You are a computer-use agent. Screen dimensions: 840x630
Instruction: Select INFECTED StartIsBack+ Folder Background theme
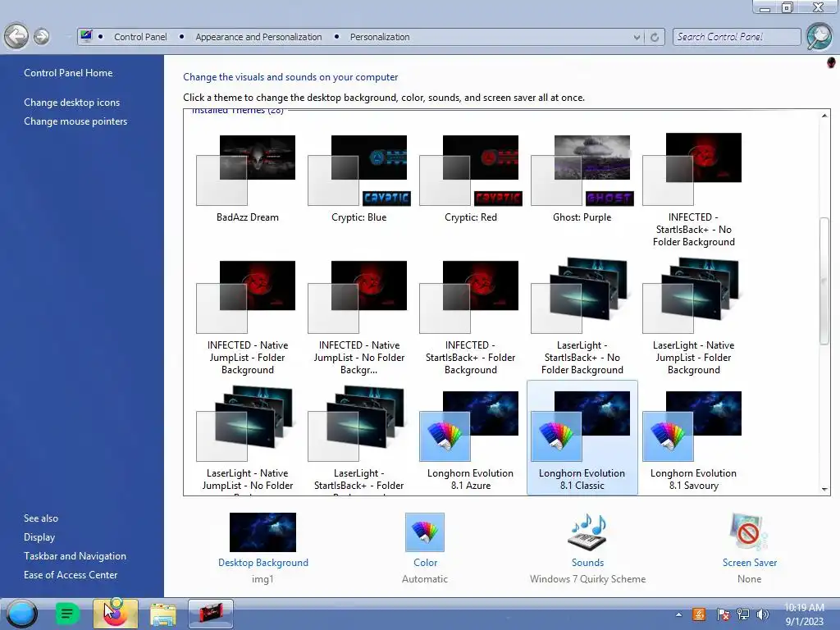coord(470,317)
